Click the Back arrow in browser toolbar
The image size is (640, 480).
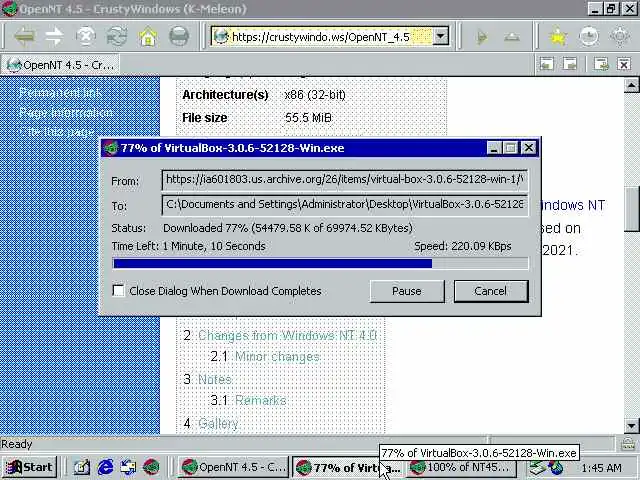click(24, 37)
